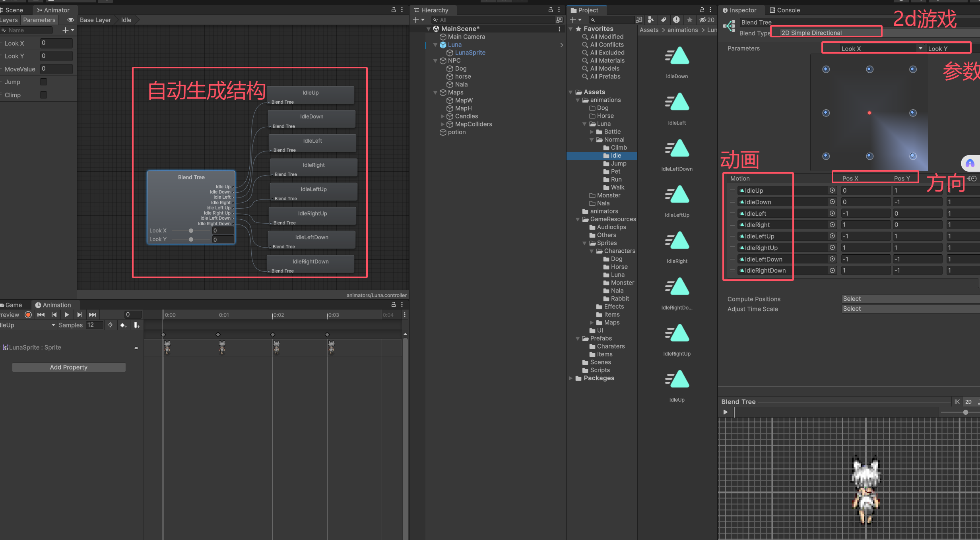Play the Blend Tree preview
Image resolution: width=980 pixels, height=540 pixels.
725,412
